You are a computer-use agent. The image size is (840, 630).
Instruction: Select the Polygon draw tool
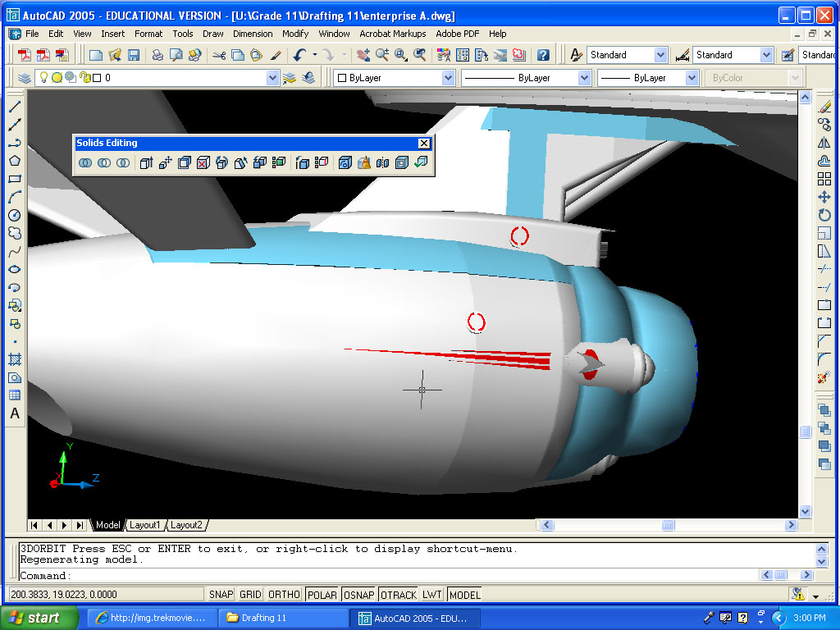tap(15, 161)
